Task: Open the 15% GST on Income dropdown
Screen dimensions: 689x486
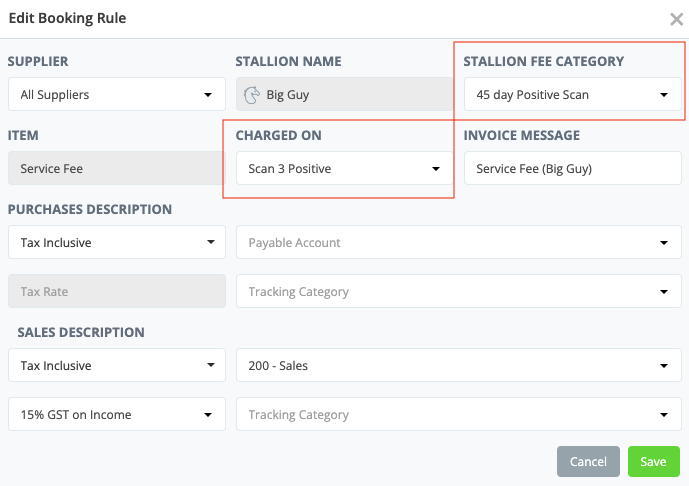Action: tap(116, 415)
